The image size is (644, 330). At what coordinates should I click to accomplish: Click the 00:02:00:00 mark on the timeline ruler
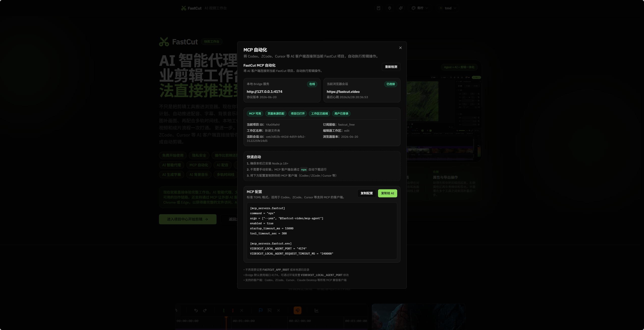(300, 321)
